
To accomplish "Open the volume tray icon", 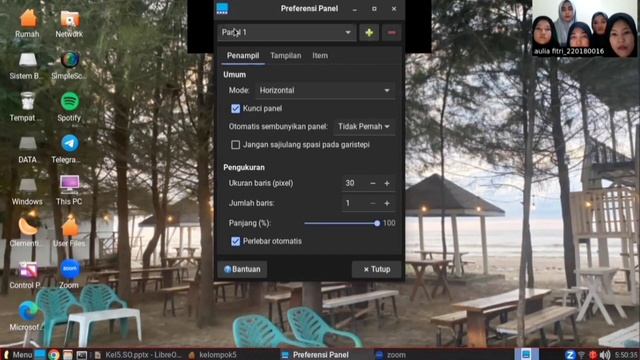I will point(605,355).
